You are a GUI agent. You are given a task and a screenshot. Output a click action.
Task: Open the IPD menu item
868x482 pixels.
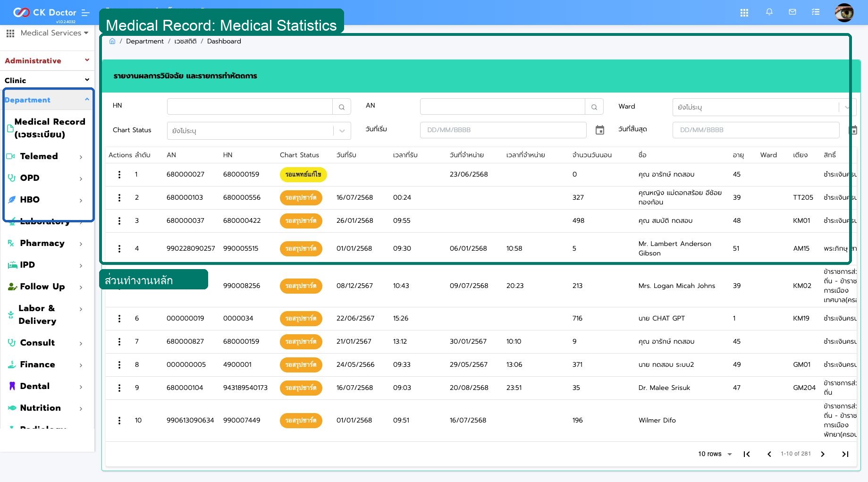click(46, 265)
